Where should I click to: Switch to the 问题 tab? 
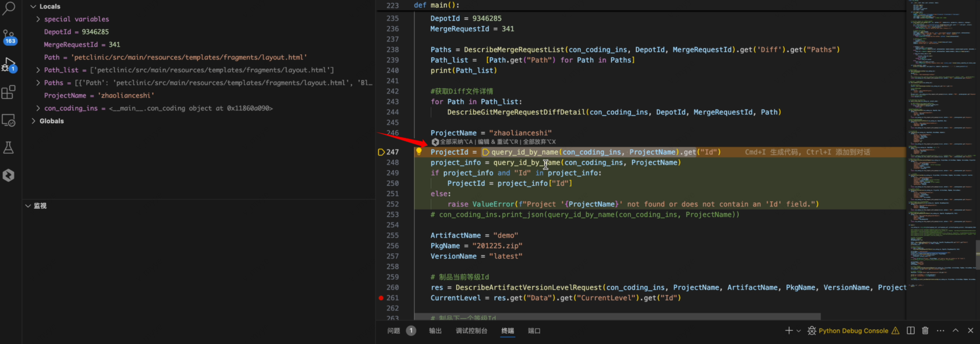coord(394,331)
